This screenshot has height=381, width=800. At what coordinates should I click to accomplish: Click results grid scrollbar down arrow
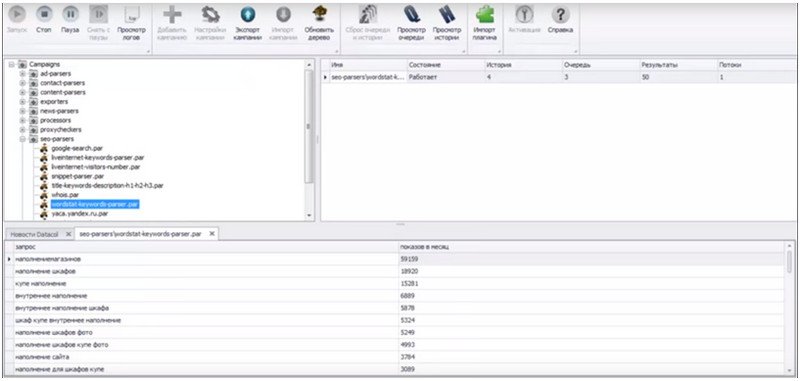click(789, 370)
